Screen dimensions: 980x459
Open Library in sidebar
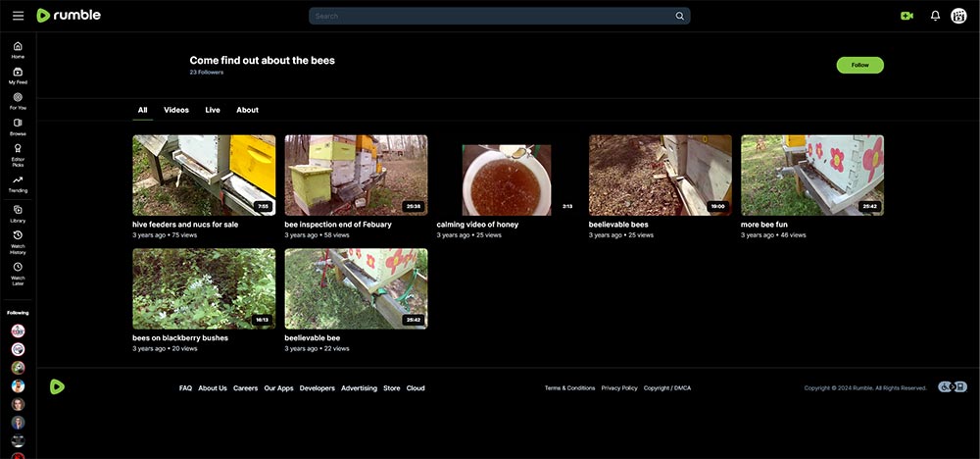coord(18,215)
